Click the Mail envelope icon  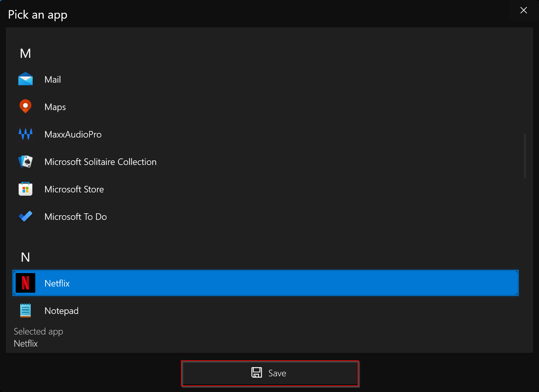pyautogui.click(x=25, y=79)
